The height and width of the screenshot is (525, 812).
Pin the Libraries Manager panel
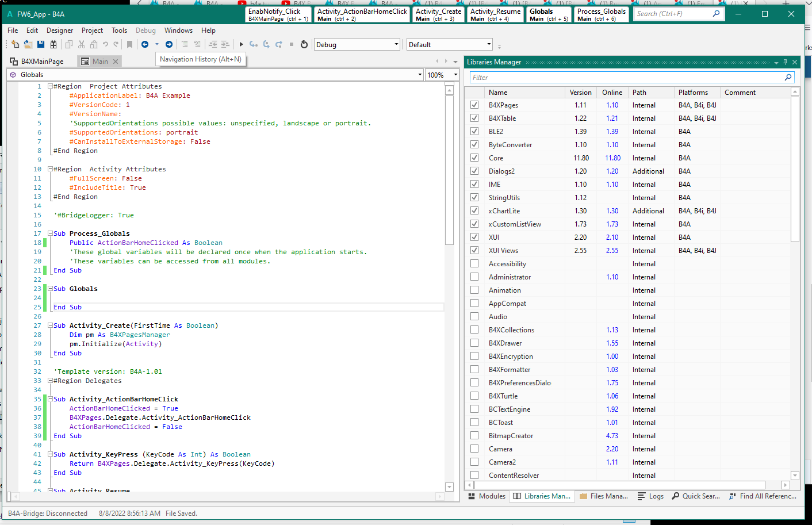click(x=785, y=62)
